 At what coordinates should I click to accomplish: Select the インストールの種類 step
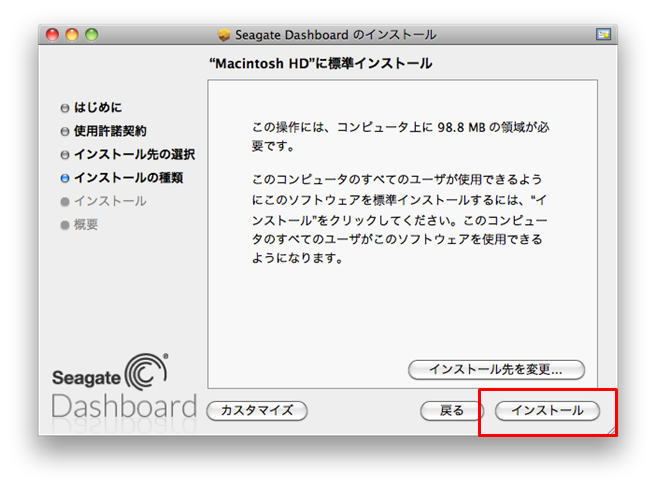click(128, 178)
